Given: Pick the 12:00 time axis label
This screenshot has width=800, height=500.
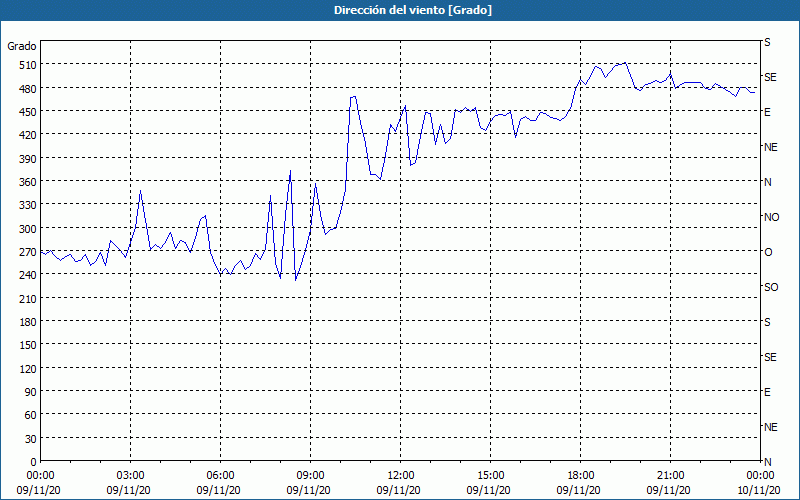Looking at the screenshot, I should tap(401, 476).
